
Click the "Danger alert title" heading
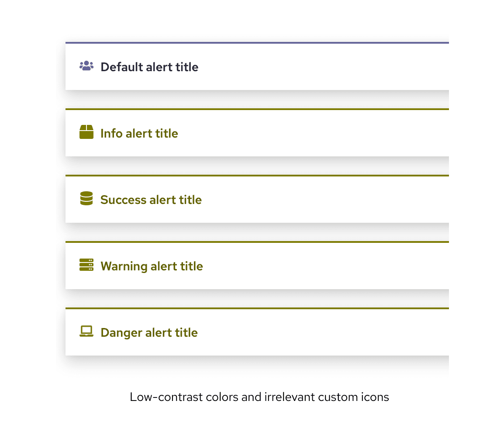coord(149,332)
